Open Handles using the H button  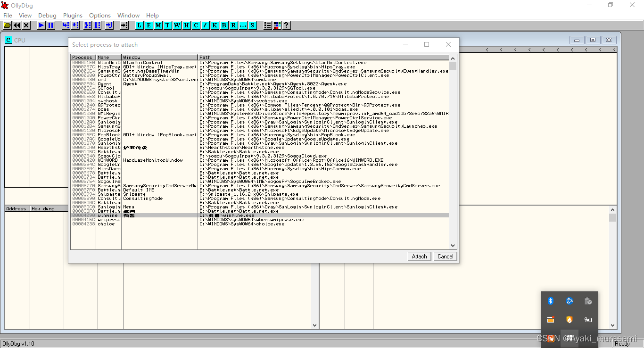(187, 25)
